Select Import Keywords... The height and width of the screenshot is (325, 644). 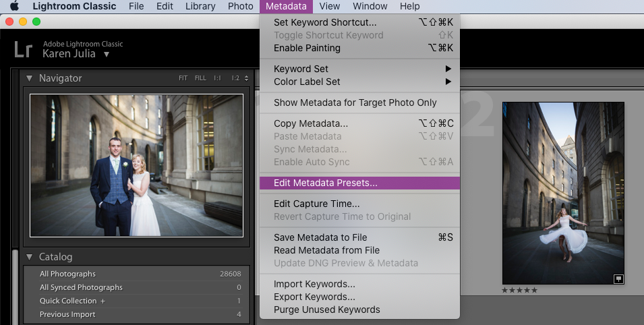tap(359, 284)
